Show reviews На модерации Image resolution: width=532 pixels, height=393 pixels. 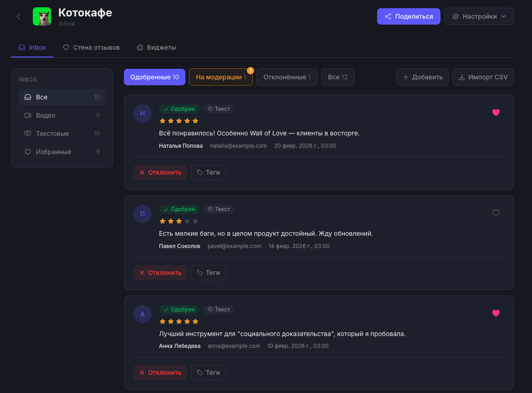pyautogui.click(x=221, y=77)
